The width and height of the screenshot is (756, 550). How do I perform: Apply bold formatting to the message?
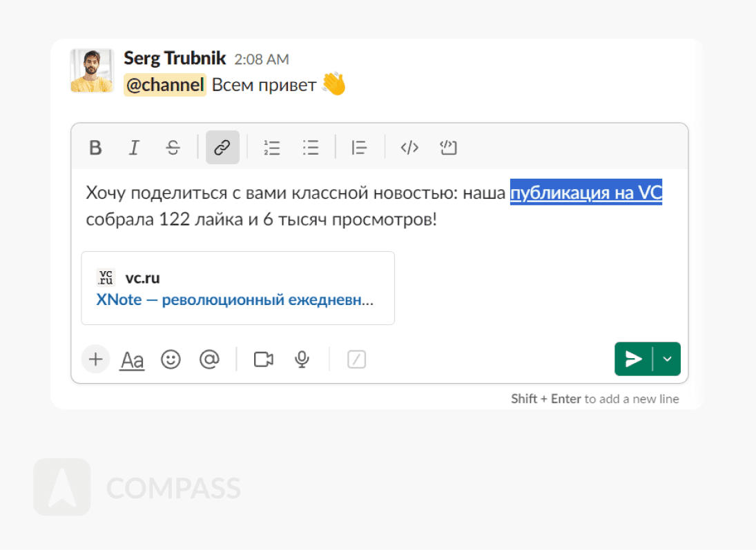click(95, 147)
